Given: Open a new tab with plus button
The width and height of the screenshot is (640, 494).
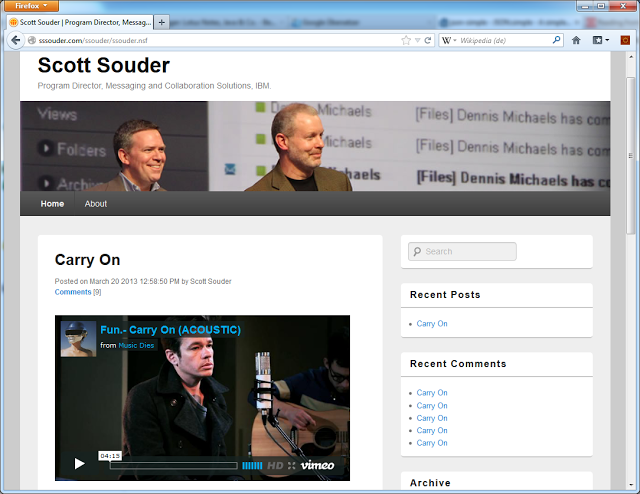Looking at the screenshot, I should point(163,21).
